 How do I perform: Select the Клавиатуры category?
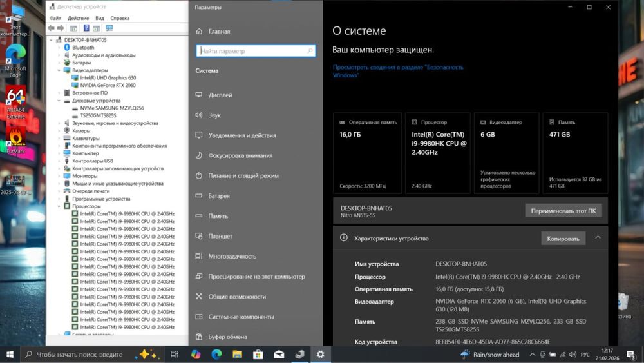[x=86, y=139]
